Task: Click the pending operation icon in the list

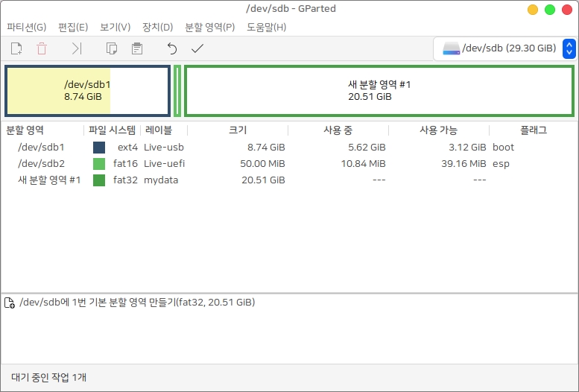Action: tap(10, 303)
